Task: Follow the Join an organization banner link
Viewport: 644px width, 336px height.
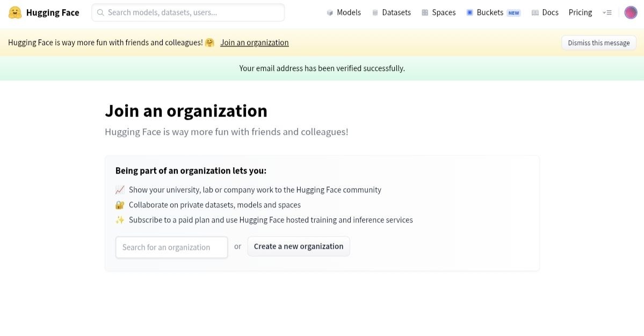Action: coord(255,42)
